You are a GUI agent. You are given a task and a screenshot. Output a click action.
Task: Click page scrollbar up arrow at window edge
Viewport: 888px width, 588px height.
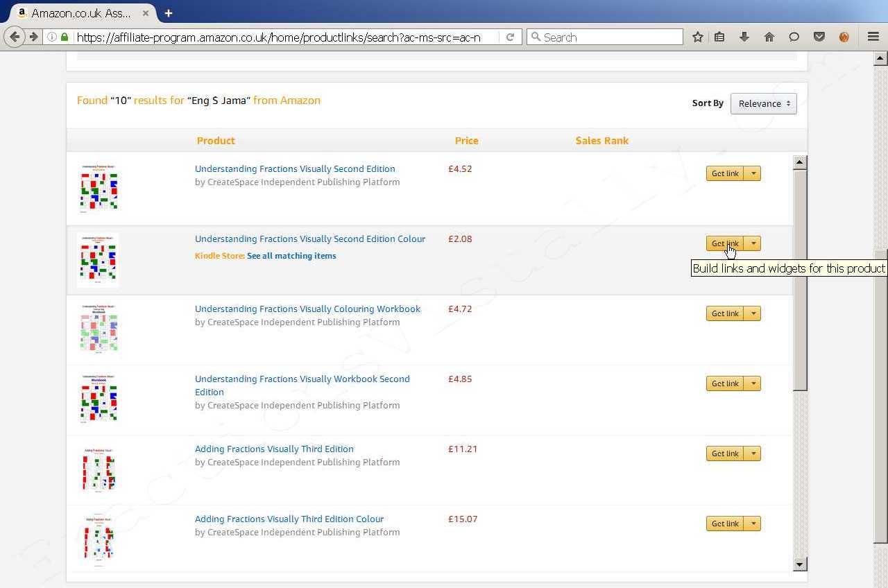tap(880, 58)
